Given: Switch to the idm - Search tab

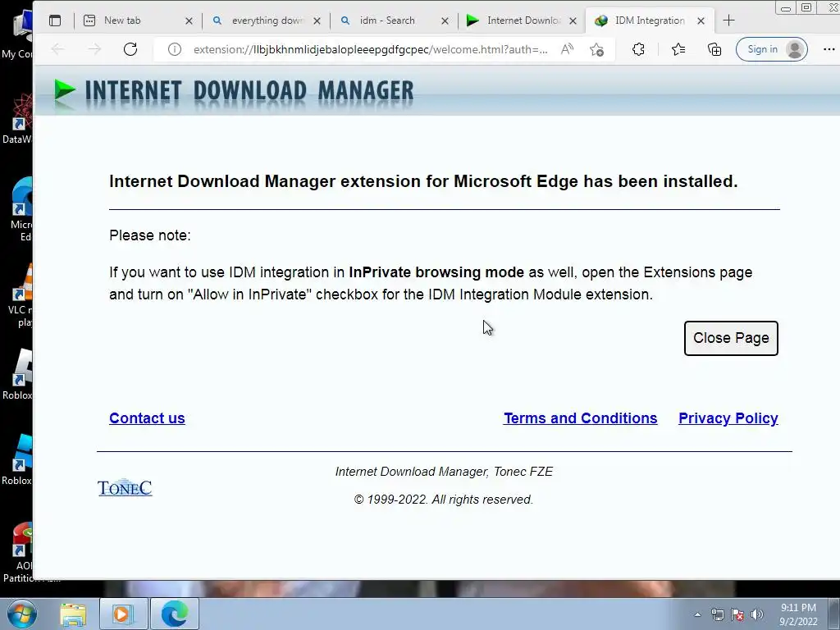Looking at the screenshot, I should point(395,21).
